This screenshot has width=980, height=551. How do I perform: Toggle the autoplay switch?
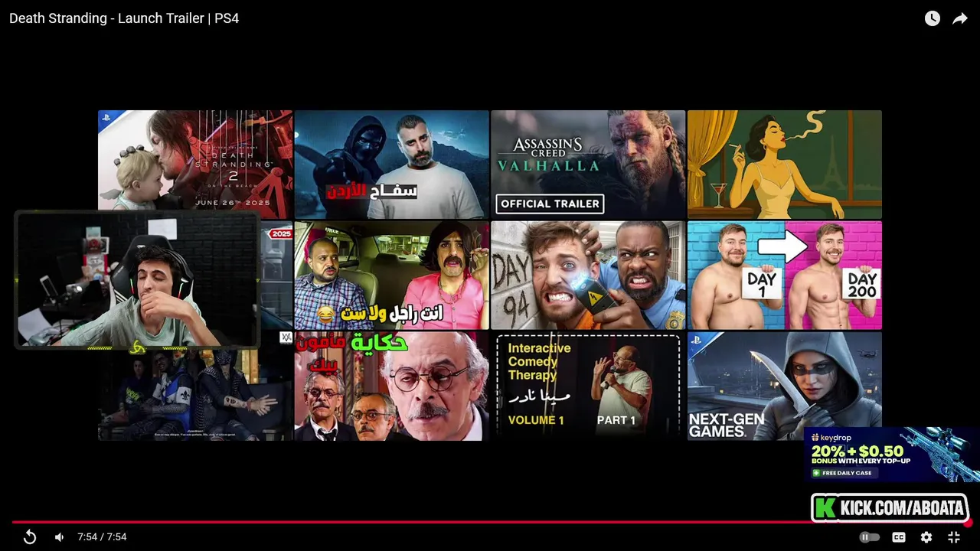point(870,537)
